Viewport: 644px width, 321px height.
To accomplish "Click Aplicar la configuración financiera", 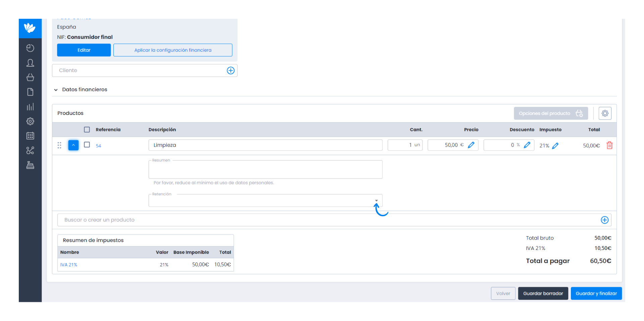I will [x=173, y=50].
